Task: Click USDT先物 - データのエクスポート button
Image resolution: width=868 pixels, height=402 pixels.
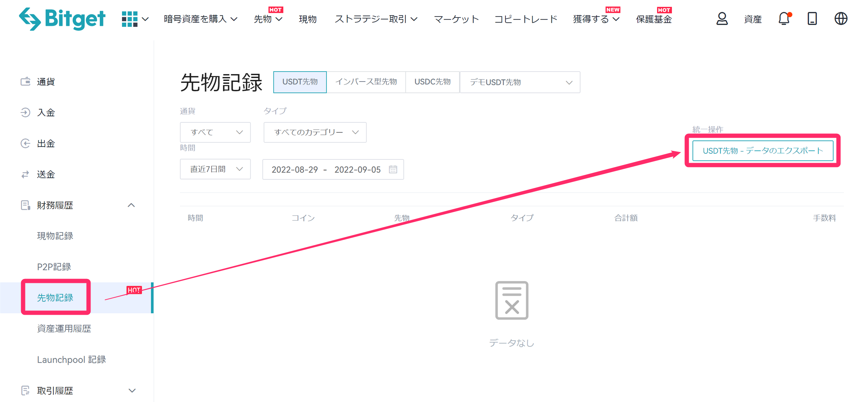Action: coord(763,151)
